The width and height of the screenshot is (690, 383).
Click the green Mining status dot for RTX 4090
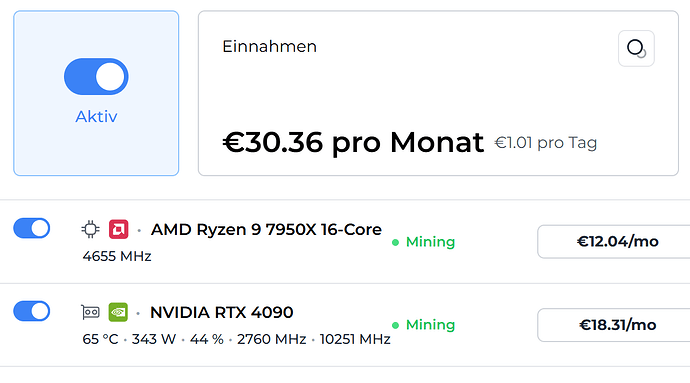(395, 325)
